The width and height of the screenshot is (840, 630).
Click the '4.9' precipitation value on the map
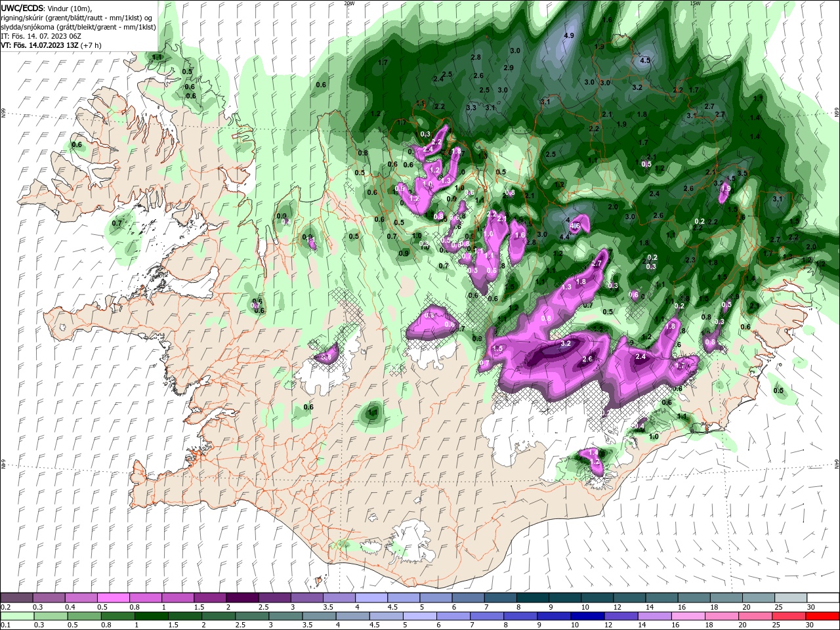(x=569, y=35)
